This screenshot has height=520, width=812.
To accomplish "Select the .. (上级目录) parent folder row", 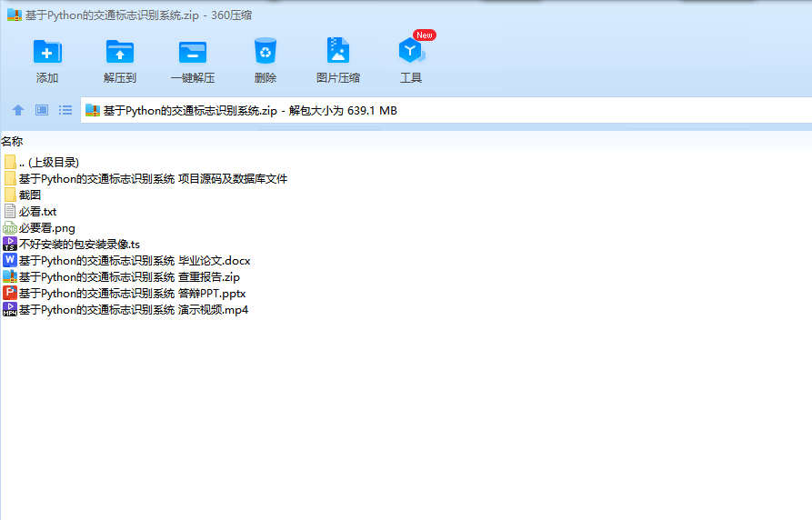I will [42, 163].
